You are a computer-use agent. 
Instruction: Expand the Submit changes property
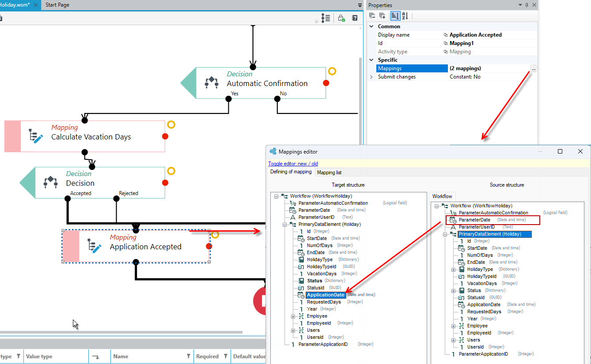371,77
